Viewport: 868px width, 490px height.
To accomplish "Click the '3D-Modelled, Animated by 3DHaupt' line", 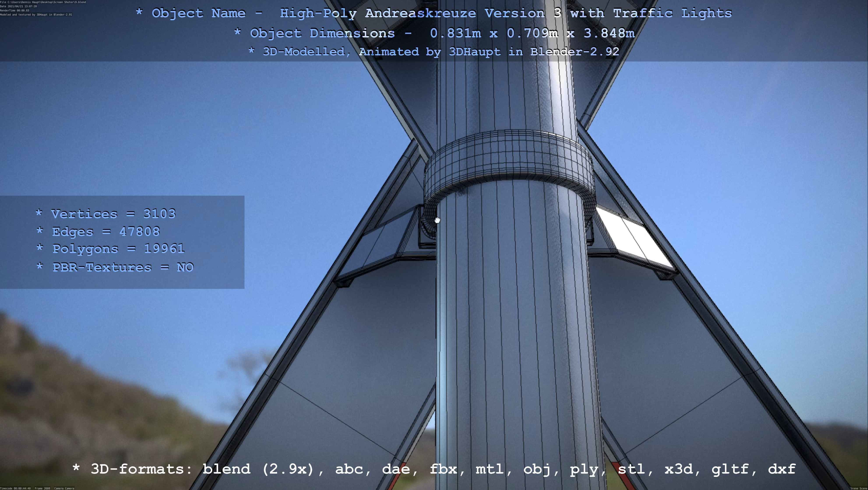I will click(434, 51).
